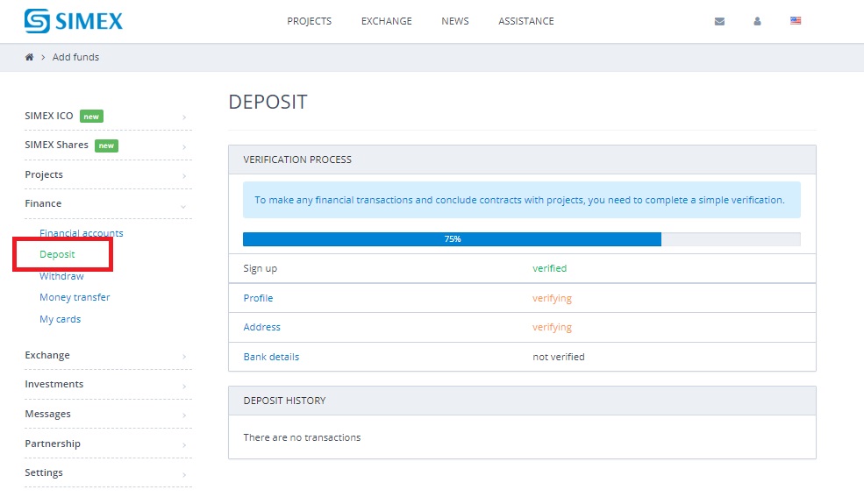Click Messages sidebar item
This screenshot has height=504, width=864.
[x=47, y=414]
